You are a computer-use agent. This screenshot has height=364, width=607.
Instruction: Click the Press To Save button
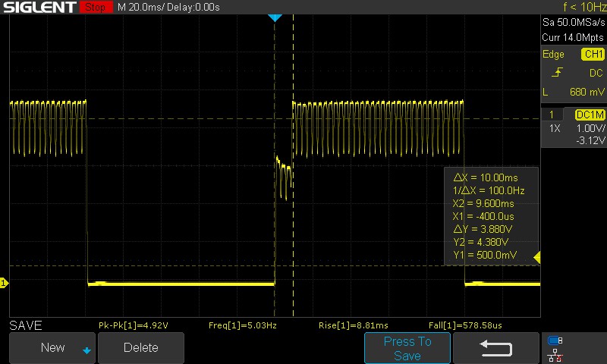(x=407, y=348)
